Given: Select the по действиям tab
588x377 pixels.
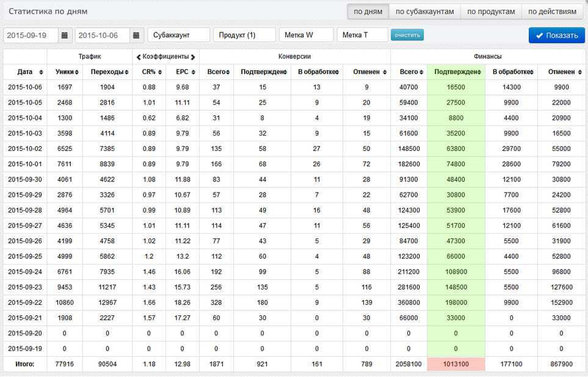Looking at the screenshot, I should 552,12.
